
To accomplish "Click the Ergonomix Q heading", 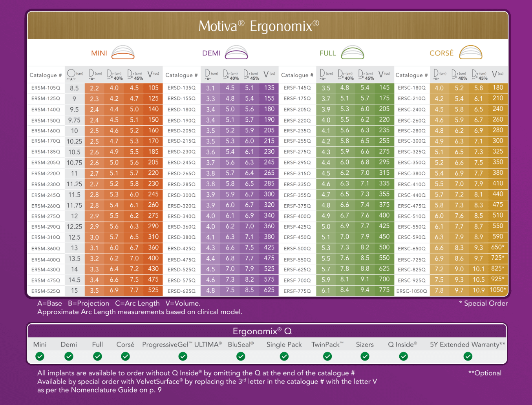I will tap(262, 331).
